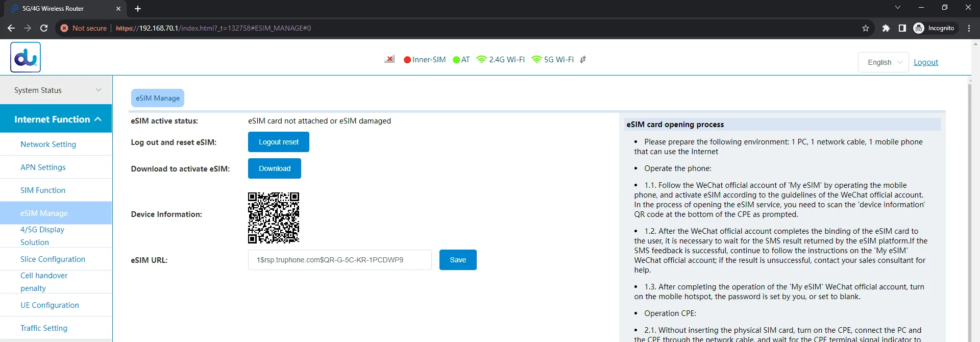The image size is (980, 342).
Task: Click the no-signal status icon
Action: [389, 60]
